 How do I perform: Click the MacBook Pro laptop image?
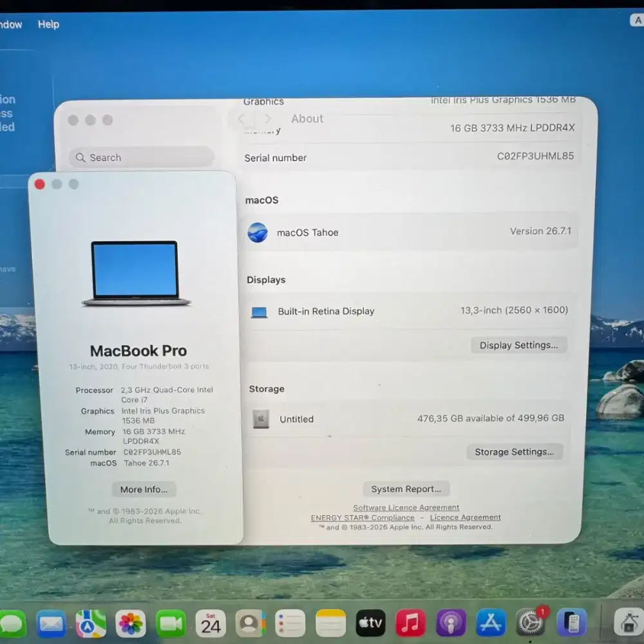pos(137,274)
